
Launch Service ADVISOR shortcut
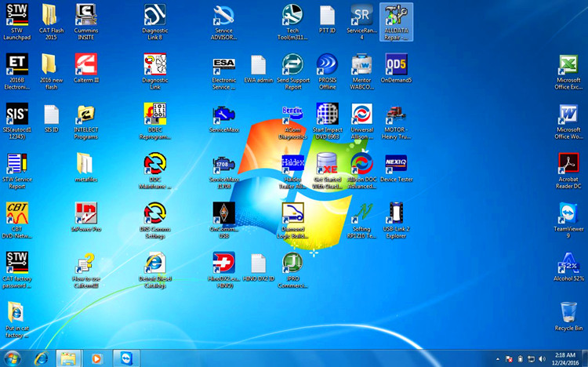224,22
